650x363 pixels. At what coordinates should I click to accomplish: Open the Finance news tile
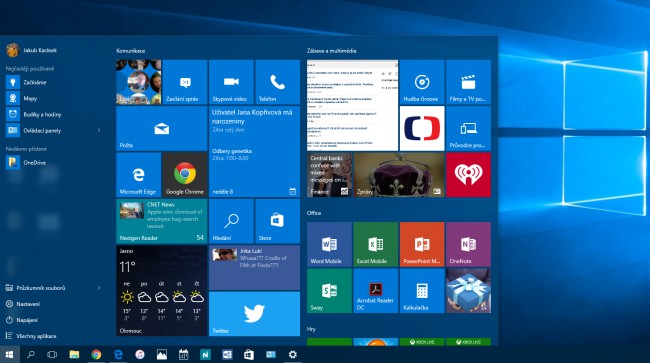[329, 174]
